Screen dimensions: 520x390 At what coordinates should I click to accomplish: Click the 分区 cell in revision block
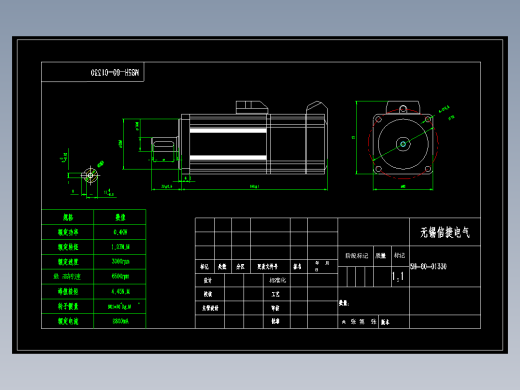click(240, 267)
